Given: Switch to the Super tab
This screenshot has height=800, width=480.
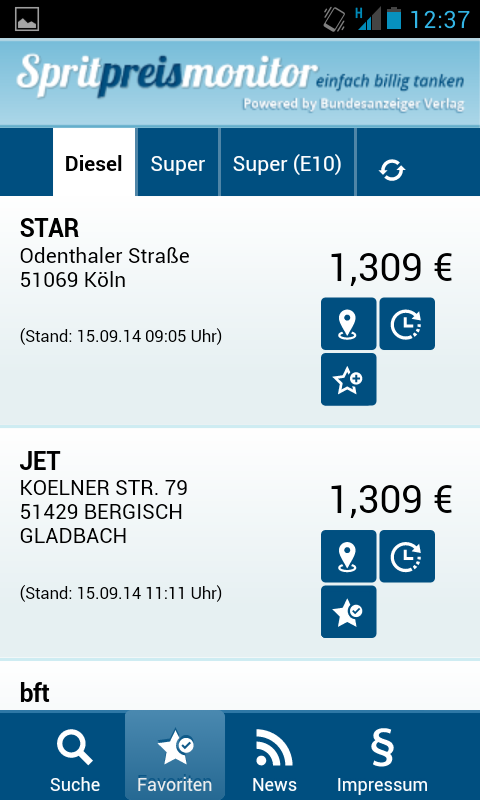Looking at the screenshot, I should 178,162.
